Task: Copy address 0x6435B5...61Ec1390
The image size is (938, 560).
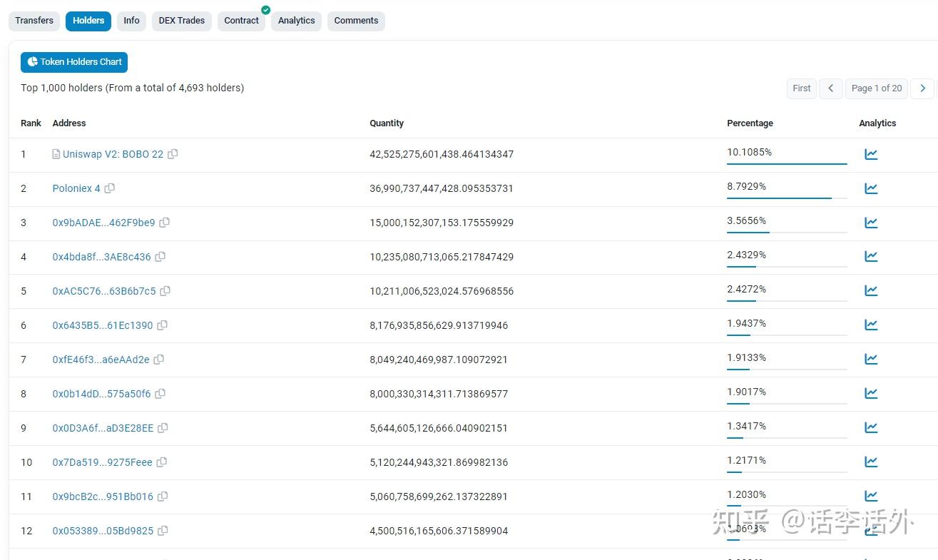Action: [x=163, y=325]
